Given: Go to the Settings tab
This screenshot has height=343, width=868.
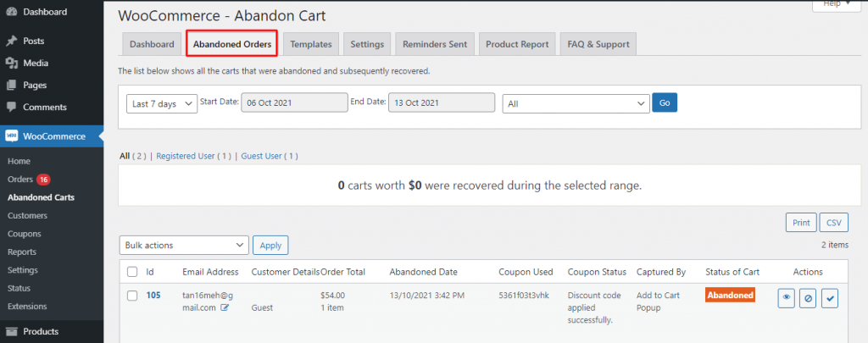Looking at the screenshot, I should pos(367,44).
